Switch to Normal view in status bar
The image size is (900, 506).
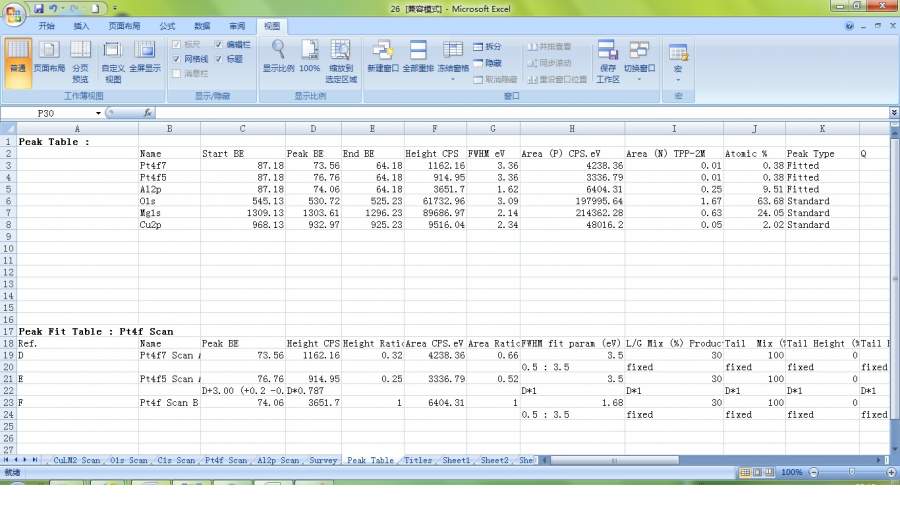pyautogui.click(x=744, y=473)
